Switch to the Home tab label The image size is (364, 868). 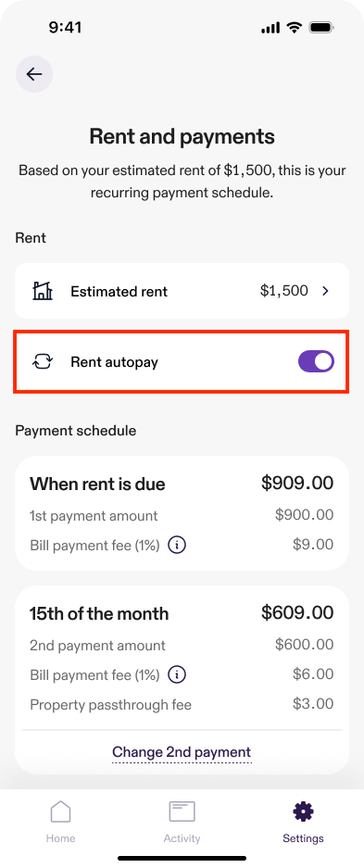61,838
